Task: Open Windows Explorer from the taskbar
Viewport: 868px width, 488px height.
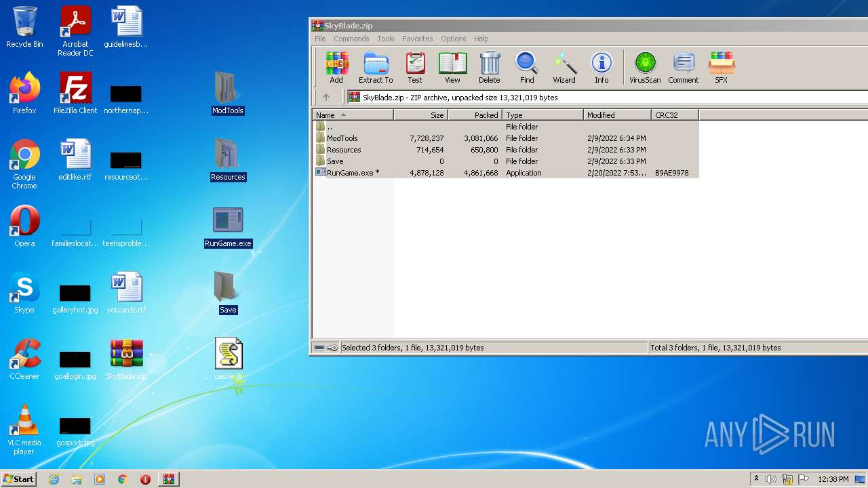Action: coord(77,479)
